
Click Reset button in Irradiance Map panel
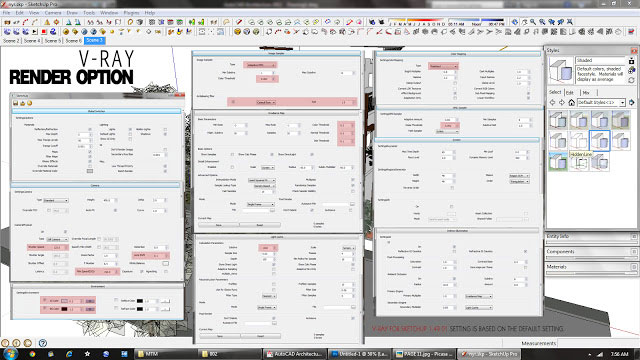point(260,225)
